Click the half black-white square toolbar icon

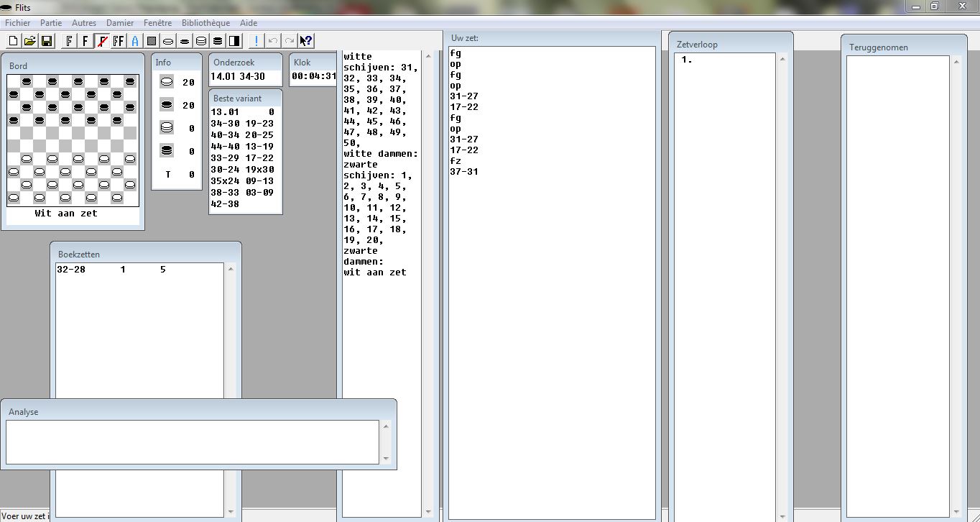pyautogui.click(x=234, y=41)
